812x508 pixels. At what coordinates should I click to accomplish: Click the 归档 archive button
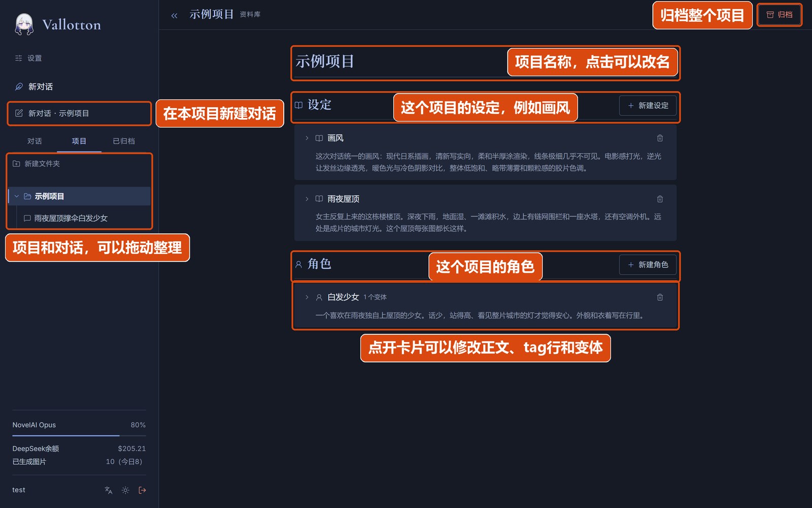point(780,15)
